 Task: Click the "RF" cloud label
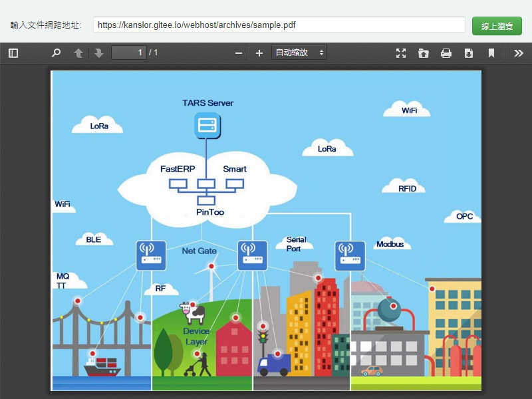[x=160, y=289]
